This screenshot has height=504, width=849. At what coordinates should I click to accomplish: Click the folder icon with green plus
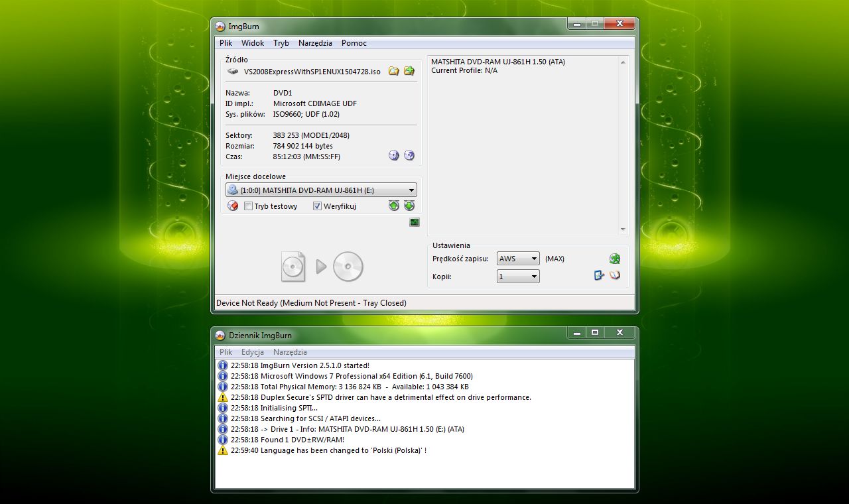click(409, 71)
